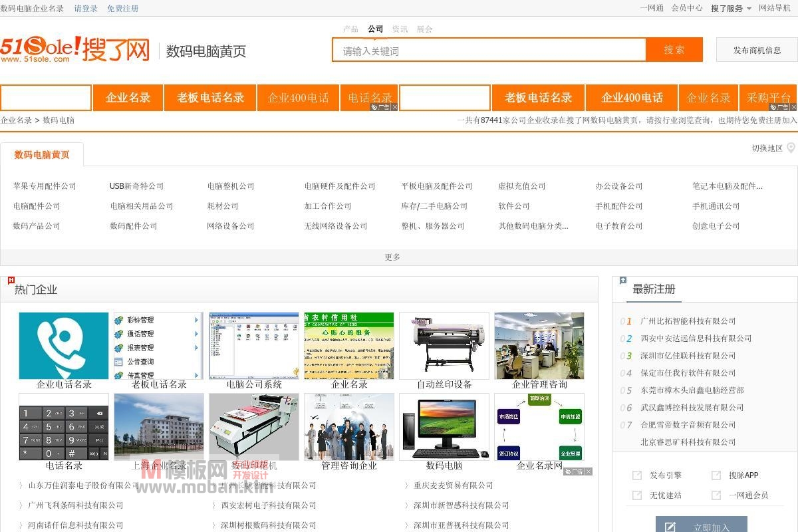Open the 软件公司 category

point(514,206)
